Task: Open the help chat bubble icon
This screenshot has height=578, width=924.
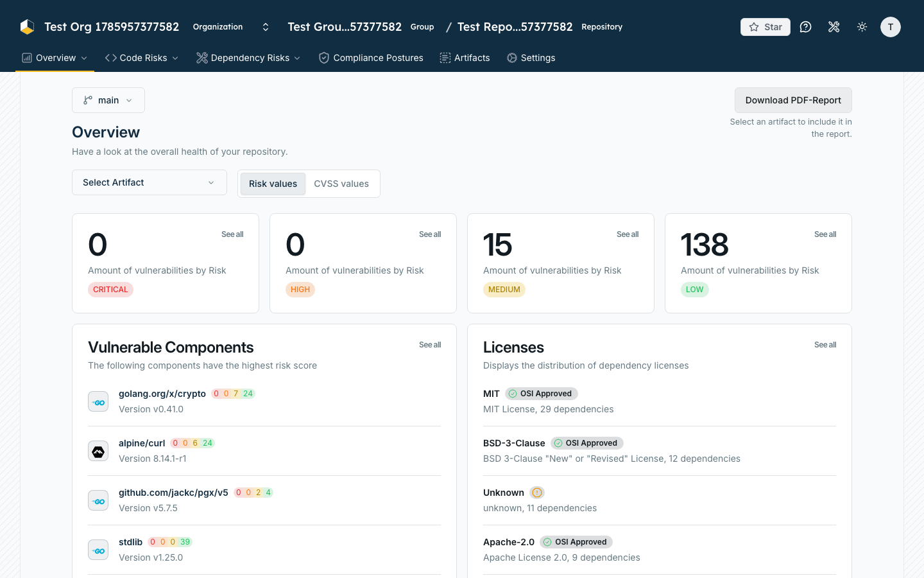Action: tap(806, 27)
